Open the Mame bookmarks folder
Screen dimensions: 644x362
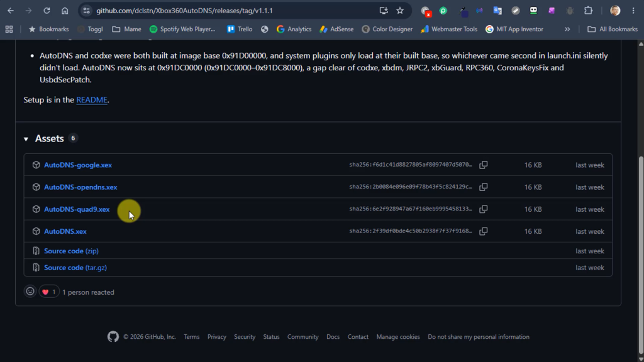coord(126,29)
